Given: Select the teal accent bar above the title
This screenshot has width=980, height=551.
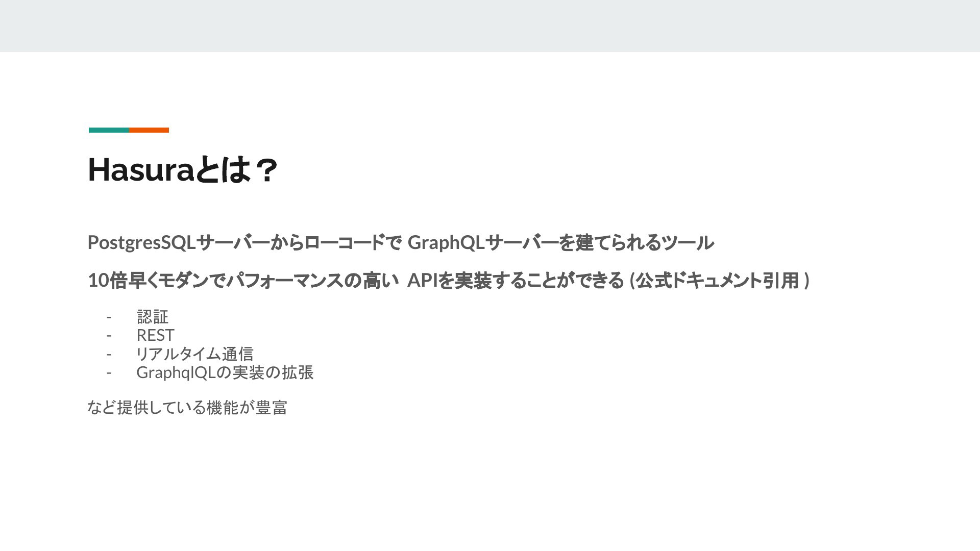Looking at the screenshot, I should [x=109, y=130].
